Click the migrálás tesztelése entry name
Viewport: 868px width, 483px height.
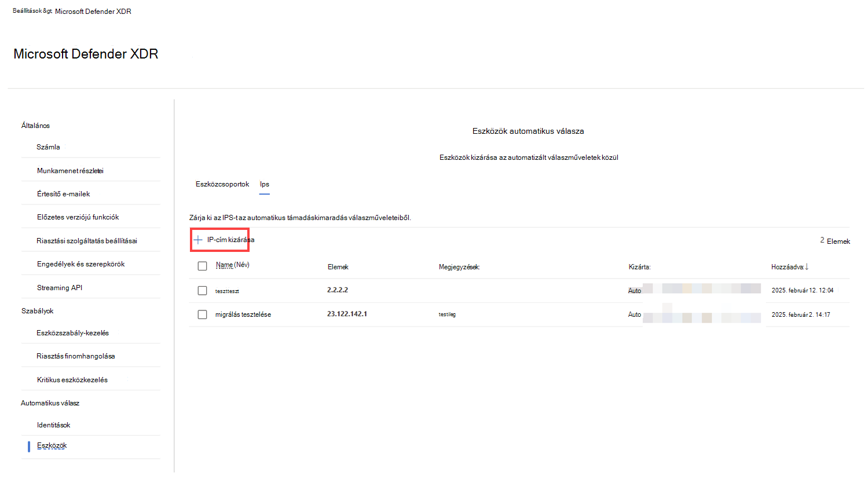(x=243, y=314)
